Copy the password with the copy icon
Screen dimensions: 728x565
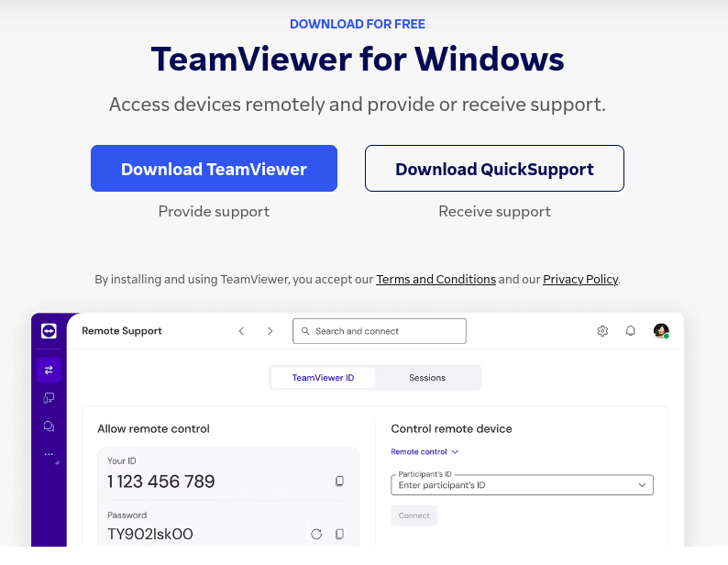(x=339, y=534)
